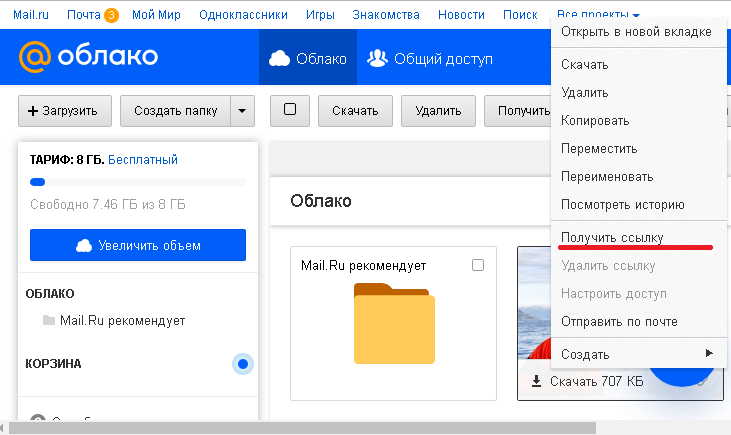Open the Mail.ru portal link

click(x=31, y=15)
